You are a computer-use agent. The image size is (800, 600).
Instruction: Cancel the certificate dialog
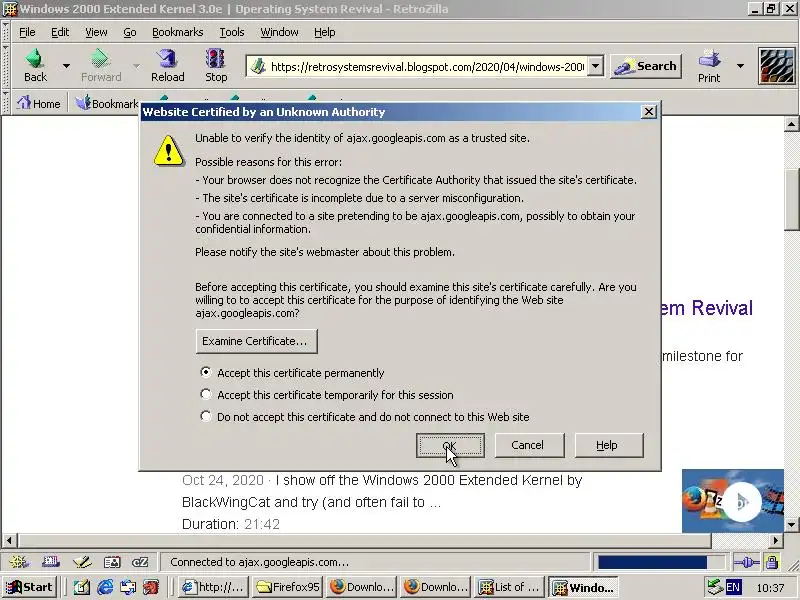529,445
